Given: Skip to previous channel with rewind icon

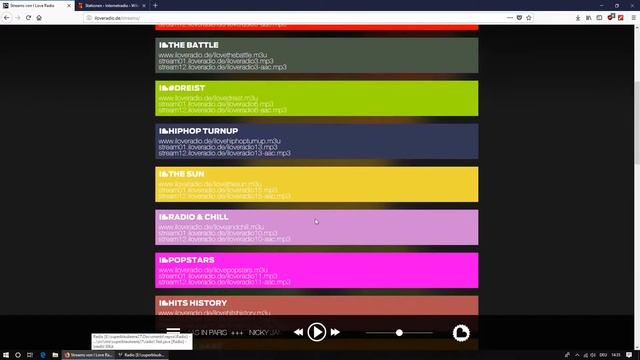Looking at the screenshot, I should pos(298,332).
